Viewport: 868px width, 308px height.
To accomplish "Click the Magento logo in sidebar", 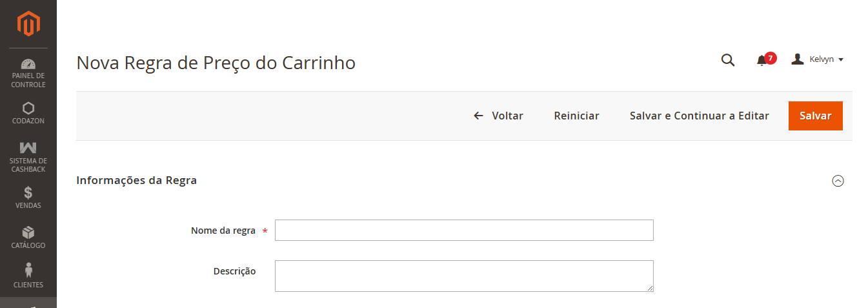I will 28,24.
